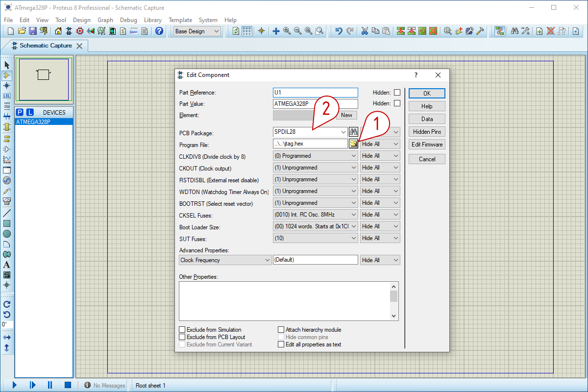Toggle the grid icon in the toolbar
Screen dimensions: 588x392
point(247,31)
